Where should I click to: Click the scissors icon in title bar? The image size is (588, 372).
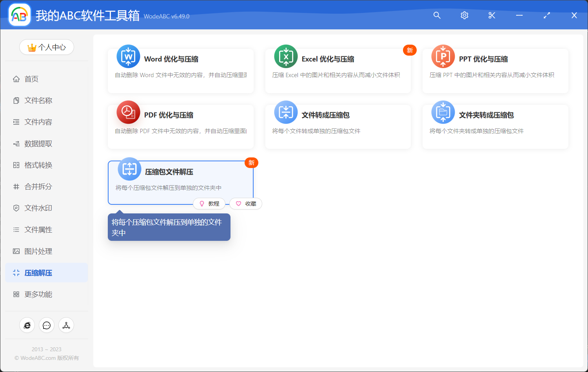point(492,15)
